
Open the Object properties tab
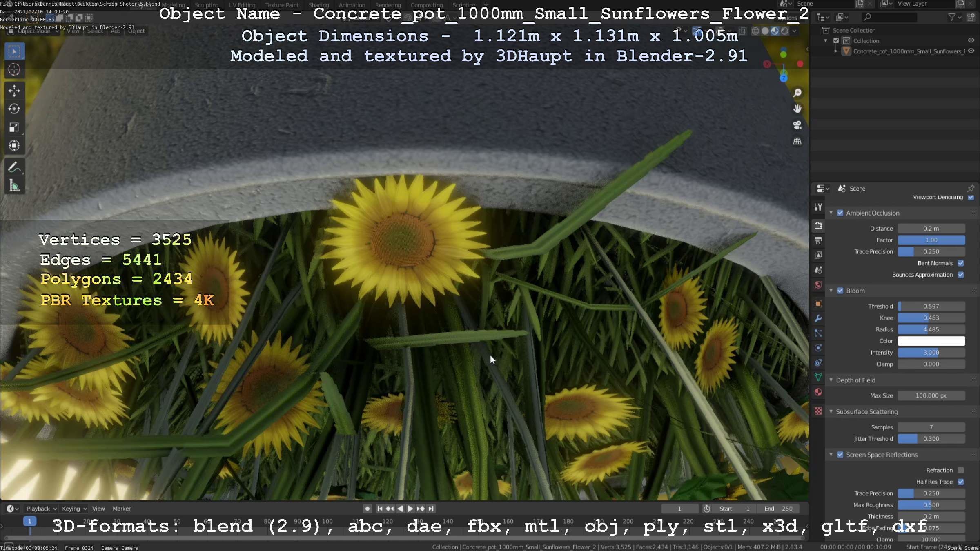818,304
